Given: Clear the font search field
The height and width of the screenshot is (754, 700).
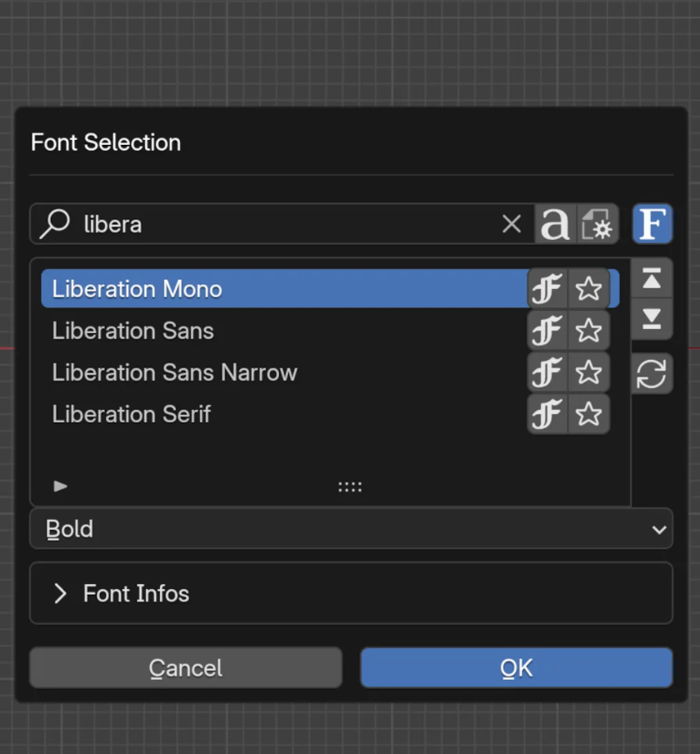Looking at the screenshot, I should [511, 224].
